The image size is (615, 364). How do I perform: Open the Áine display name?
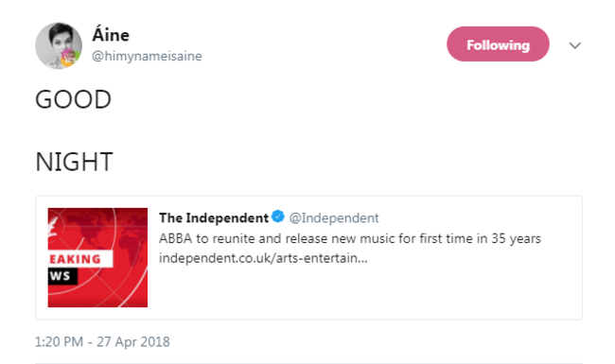111,35
